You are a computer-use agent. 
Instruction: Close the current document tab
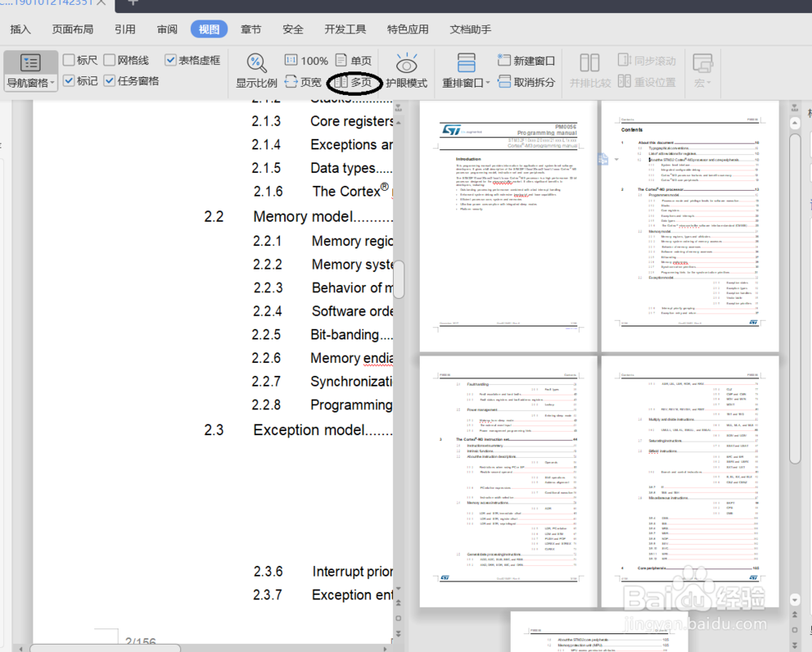tap(101, 2)
